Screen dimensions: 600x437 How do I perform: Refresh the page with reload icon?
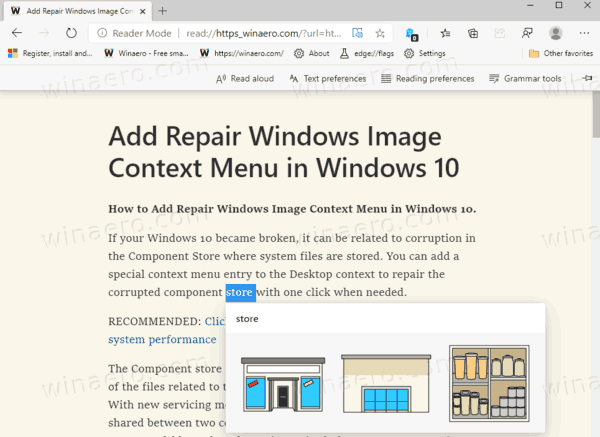coord(71,33)
